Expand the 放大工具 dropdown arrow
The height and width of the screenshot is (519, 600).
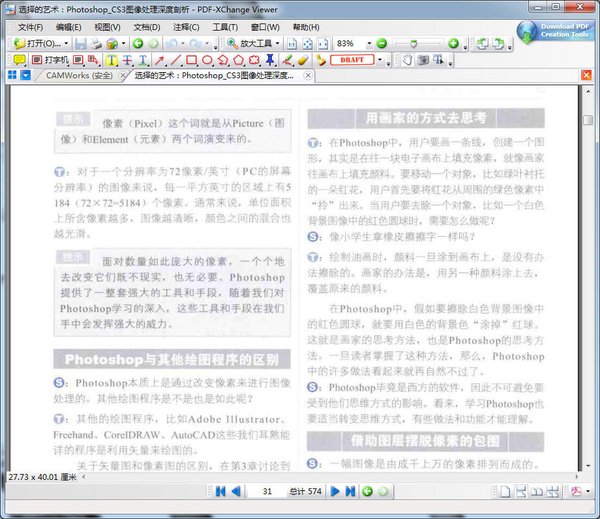coord(277,43)
